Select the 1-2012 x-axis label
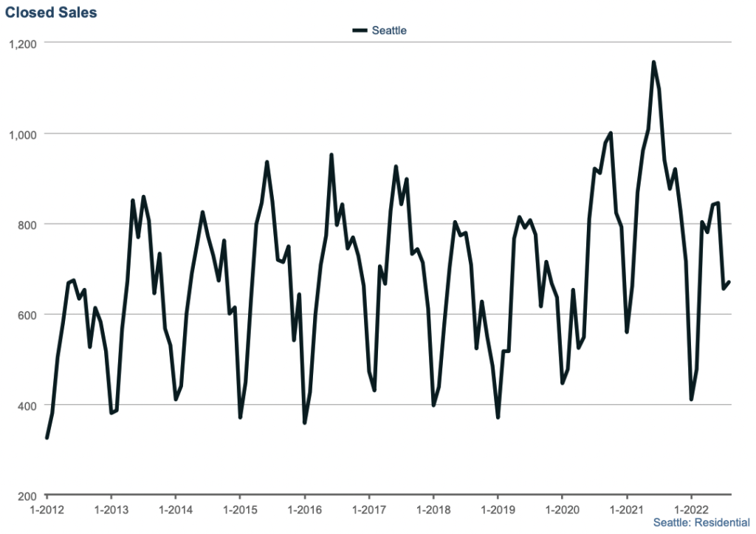 47,509
